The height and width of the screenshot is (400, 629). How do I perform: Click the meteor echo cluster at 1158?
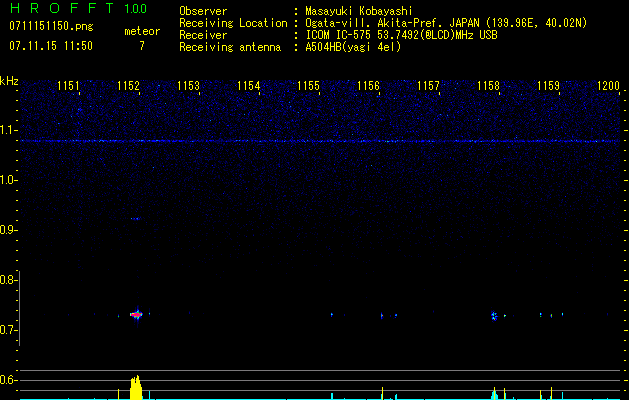coord(494,316)
